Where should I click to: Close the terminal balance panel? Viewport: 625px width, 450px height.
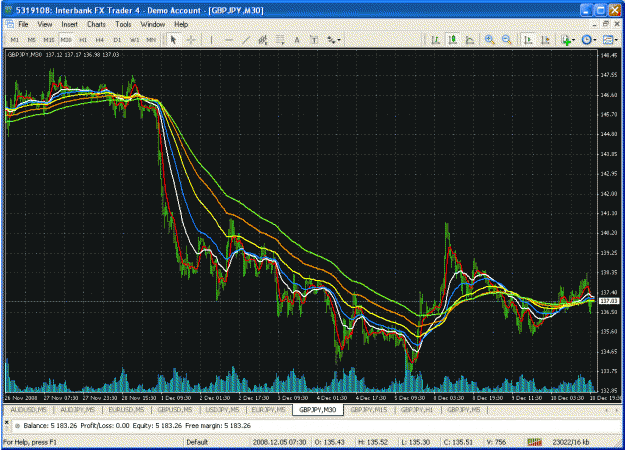pos(6,422)
